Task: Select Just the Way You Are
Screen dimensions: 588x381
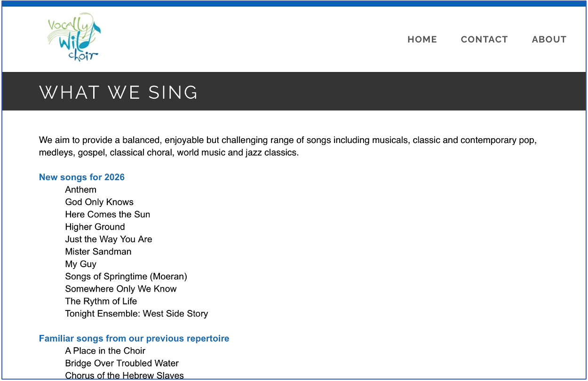Action: pyautogui.click(x=109, y=239)
